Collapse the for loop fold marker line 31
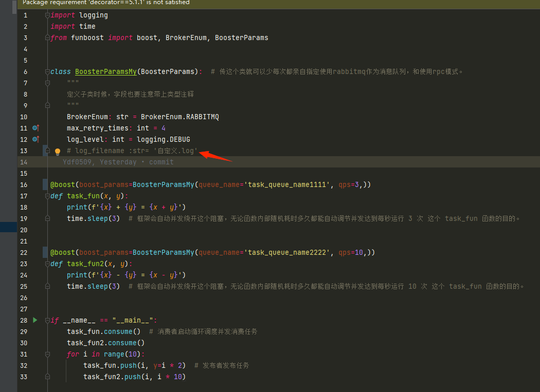 coord(47,354)
